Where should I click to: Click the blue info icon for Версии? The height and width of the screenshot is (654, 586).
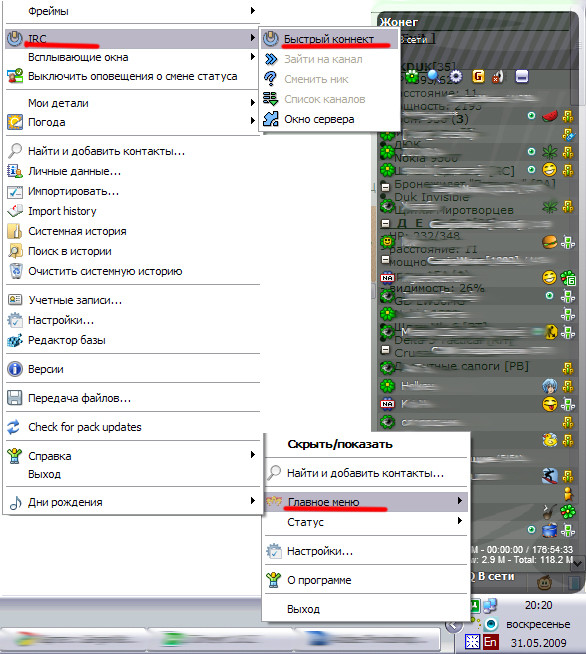pos(15,369)
